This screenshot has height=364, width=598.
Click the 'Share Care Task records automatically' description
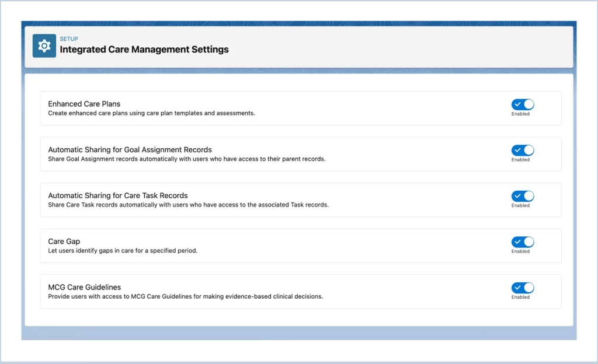click(x=189, y=205)
